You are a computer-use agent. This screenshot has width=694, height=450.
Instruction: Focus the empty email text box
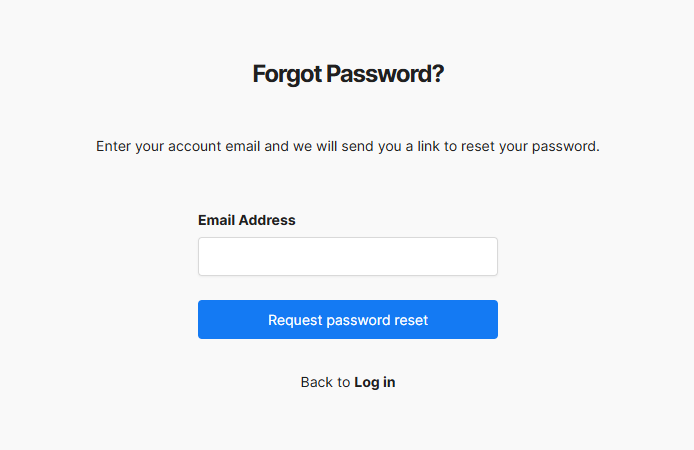(x=347, y=256)
